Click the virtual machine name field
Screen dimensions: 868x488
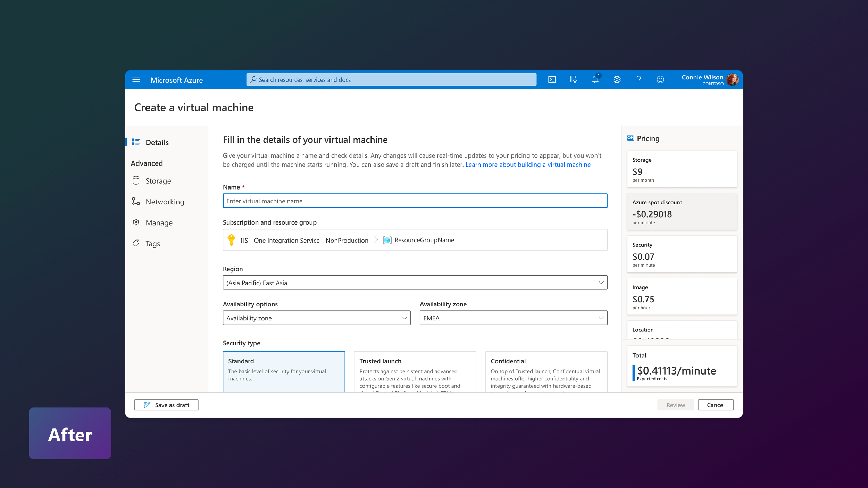tap(415, 201)
